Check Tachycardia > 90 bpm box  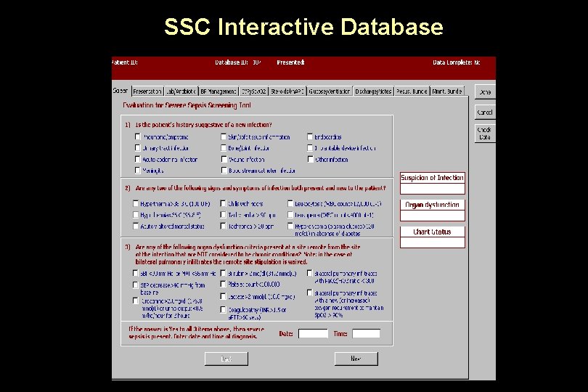[223, 215]
